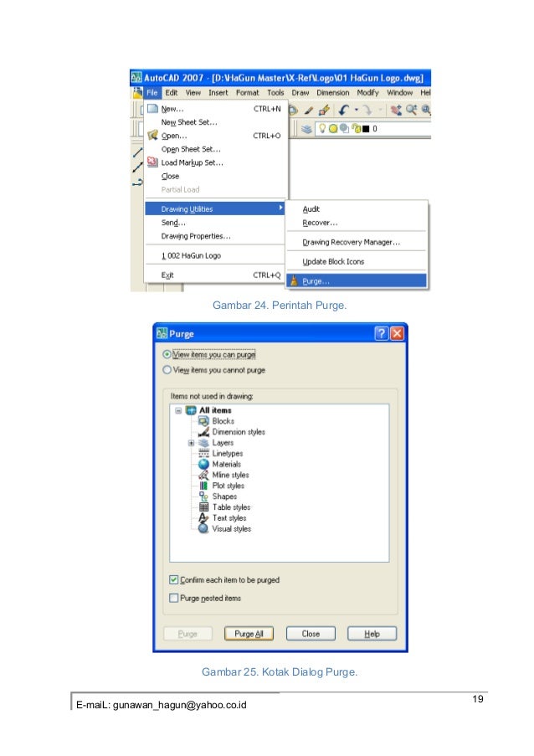Screen dimensions: 534x756
Task: Open the Format menu
Action: [247, 93]
